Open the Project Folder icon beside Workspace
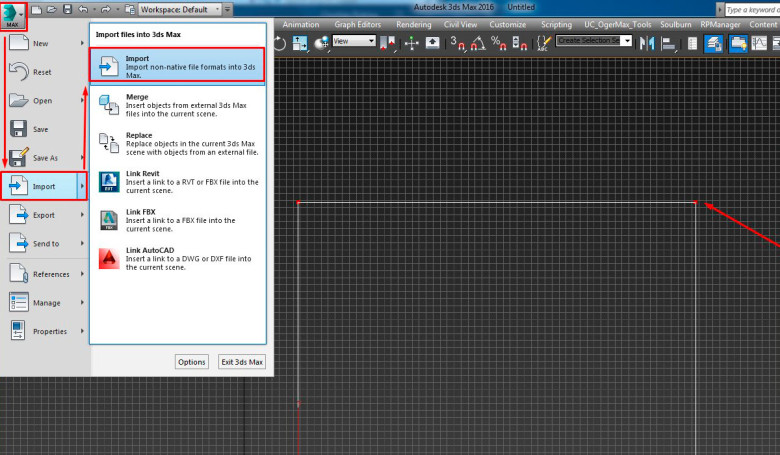This screenshot has width=780, height=455. point(130,9)
